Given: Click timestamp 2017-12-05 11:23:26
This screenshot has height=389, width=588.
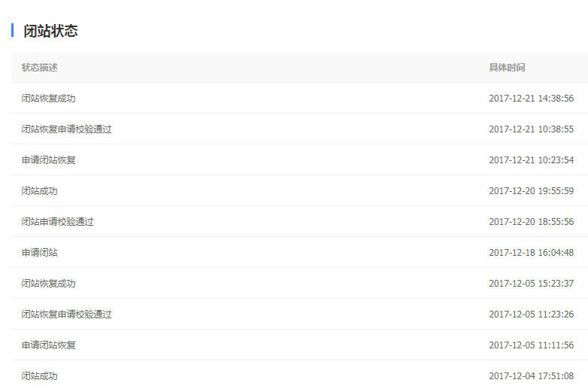Looking at the screenshot, I should [531, 314].
